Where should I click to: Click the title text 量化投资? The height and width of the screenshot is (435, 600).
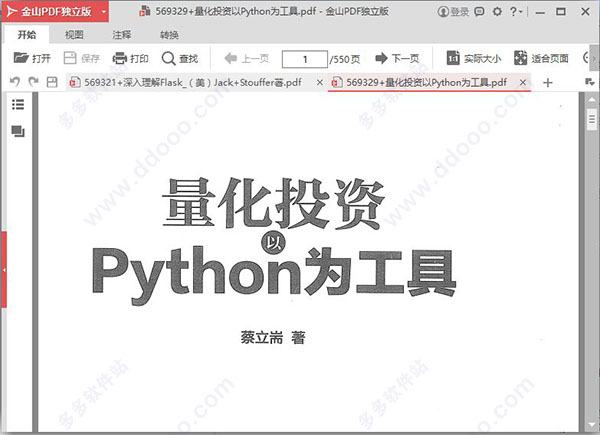point(274,203)
